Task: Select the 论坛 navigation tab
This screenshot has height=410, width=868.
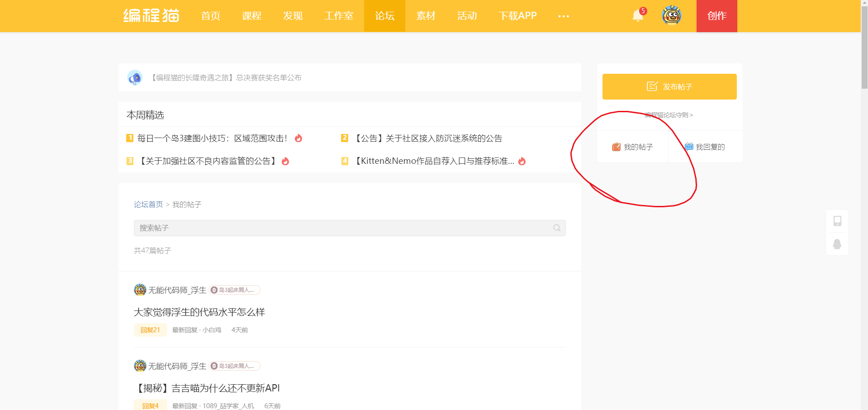Action: [x=384, y=16]
